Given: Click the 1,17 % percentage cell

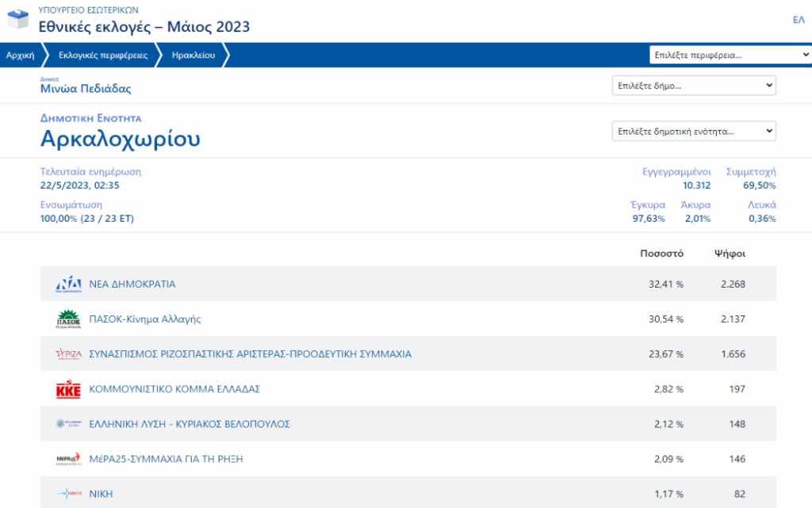Looking at the screenshot, I should pyautogui.click(x=668, y=494).
